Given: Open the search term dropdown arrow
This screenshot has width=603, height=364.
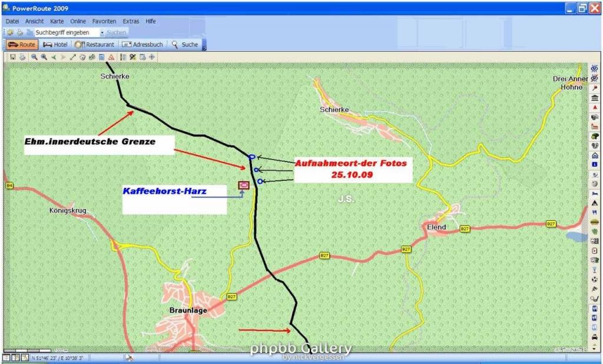Looking at the screenshot, I should click(102, 33).
